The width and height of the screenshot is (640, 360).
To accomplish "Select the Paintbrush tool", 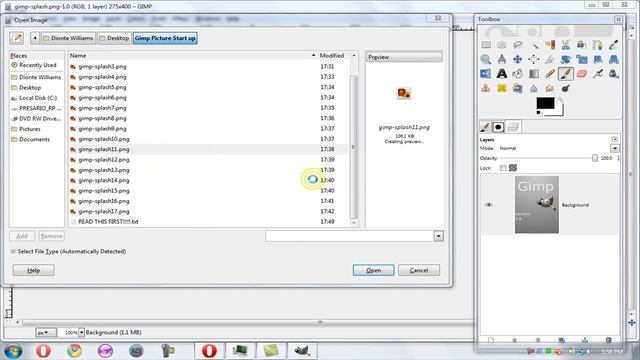I will pos(566,74).
